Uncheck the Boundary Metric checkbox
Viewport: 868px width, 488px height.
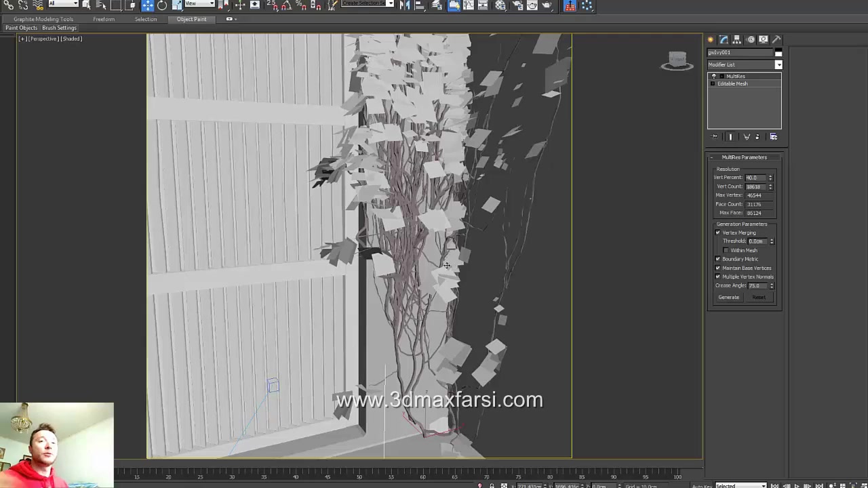(717, 259)
